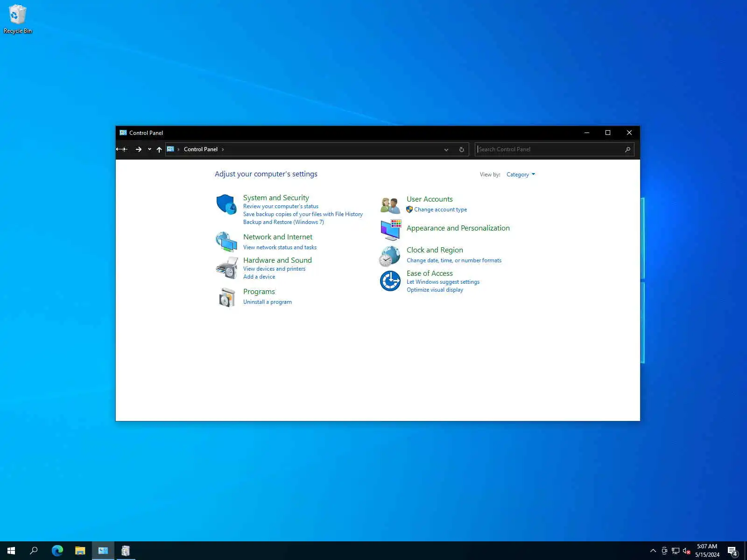Image resolution: width=747 pixels, height=560 pixels.
Task: Open the notification center icon
Action: 732,551
